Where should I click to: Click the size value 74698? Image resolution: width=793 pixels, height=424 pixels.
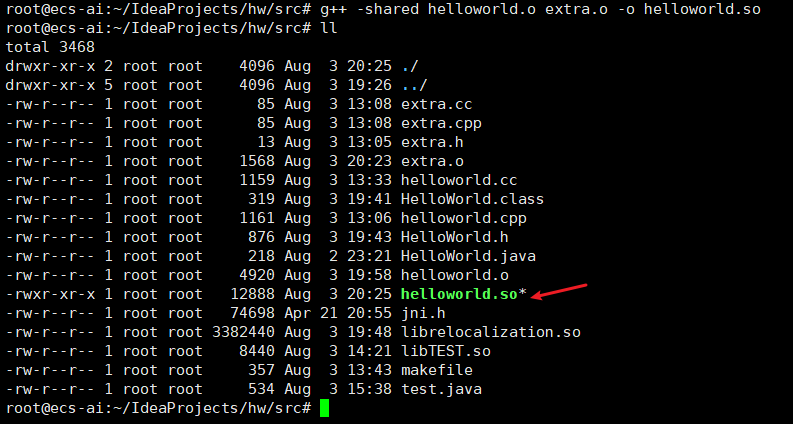[252, 313]
